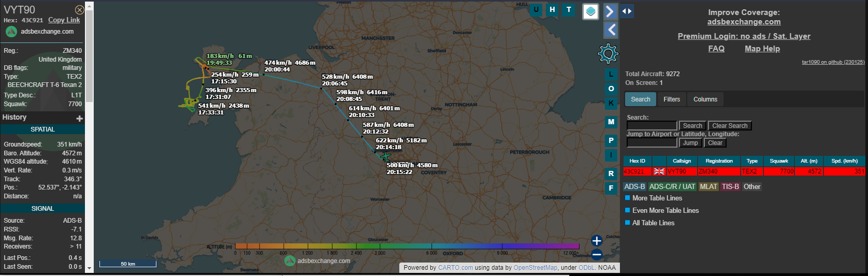868x276 pixels.
Task: Open adsbexchange.com coverage link
Action: pos(744,22)
